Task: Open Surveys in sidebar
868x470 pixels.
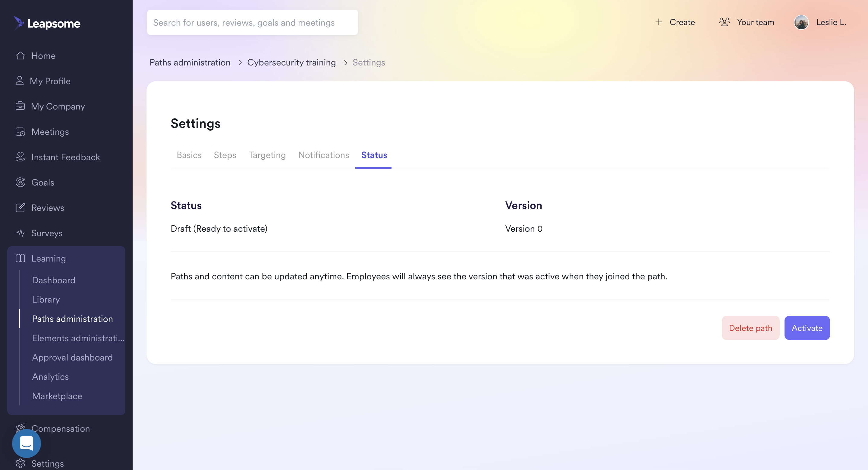Action: click(x=46, y=233)
